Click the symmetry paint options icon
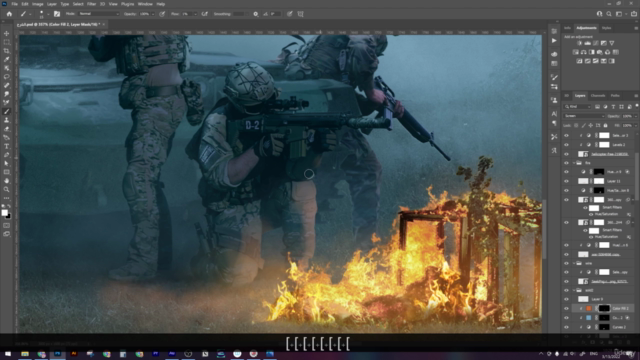This screenshot has height=360, width=640. click(x=300, y=14)
